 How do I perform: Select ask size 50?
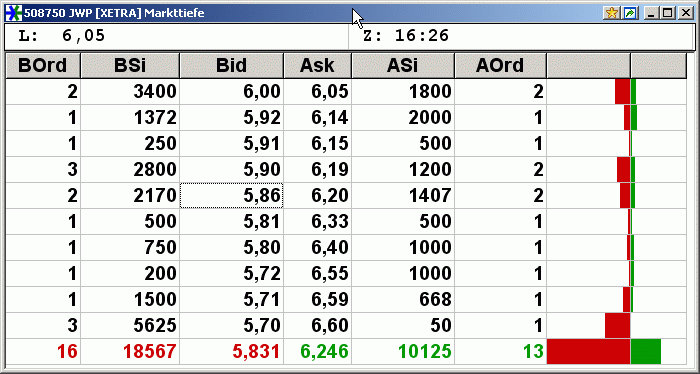(x=403, y=325)
